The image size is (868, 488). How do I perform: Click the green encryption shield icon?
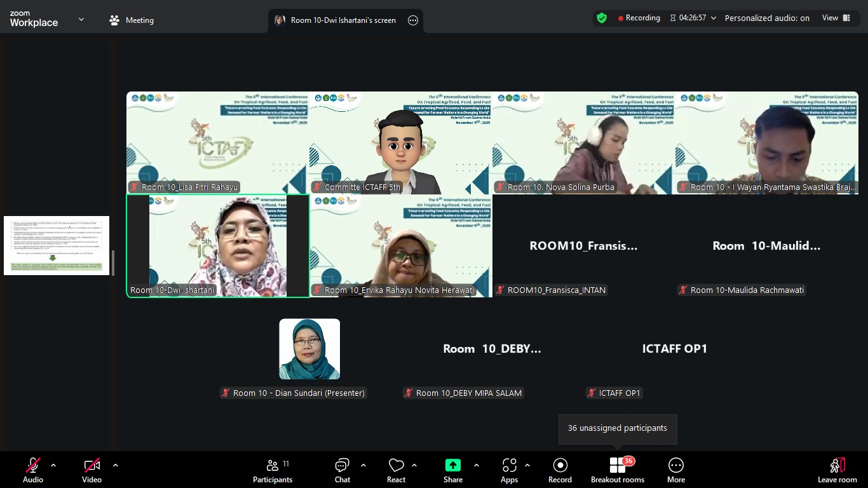(601, 18)
